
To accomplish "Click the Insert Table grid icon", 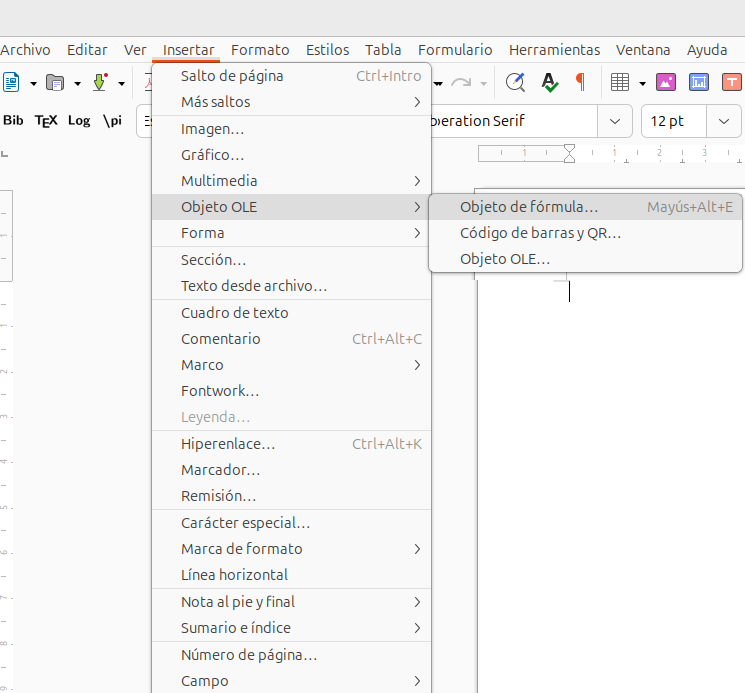I will [x=620, y=83].
